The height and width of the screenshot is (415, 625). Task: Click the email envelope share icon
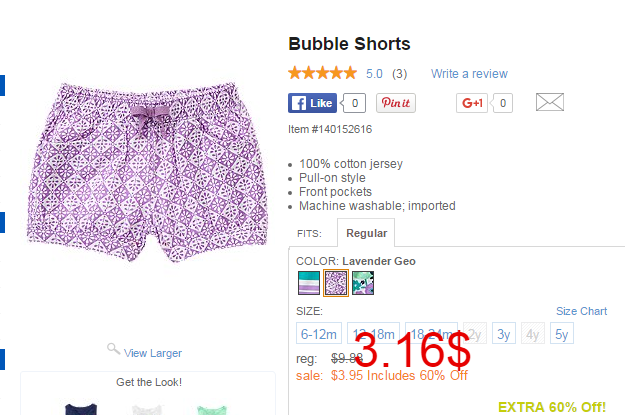pyautogui.click(x=550, y=102)
